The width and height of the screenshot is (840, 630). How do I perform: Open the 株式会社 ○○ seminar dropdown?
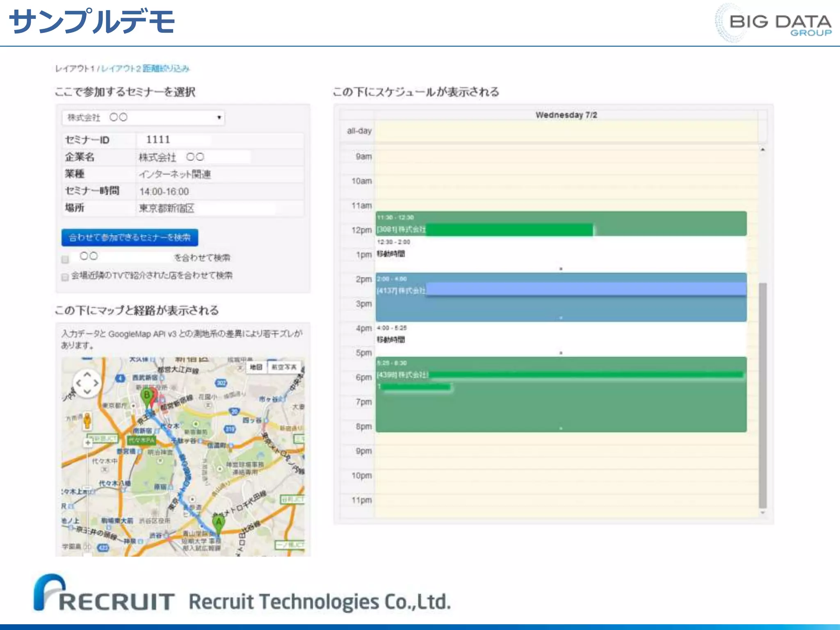coord(143,118)
